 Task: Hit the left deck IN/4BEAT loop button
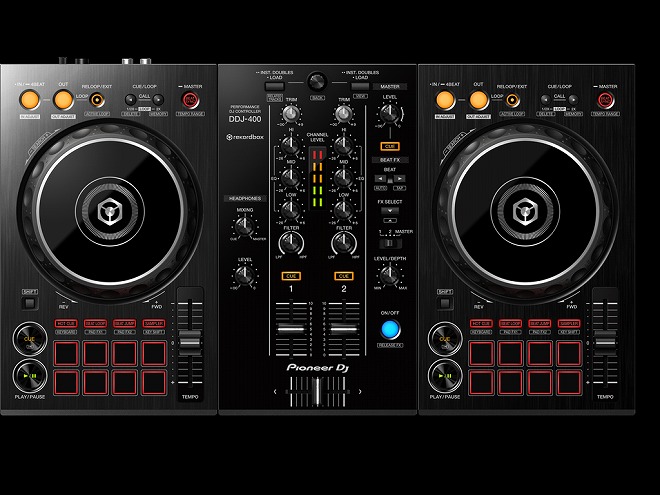pyautogui.click(x=30, y=100)
